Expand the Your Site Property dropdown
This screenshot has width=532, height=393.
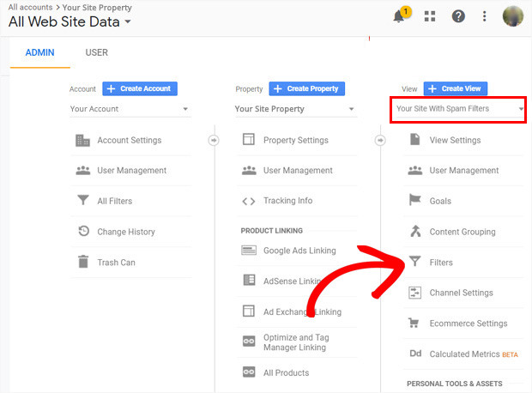294,109
